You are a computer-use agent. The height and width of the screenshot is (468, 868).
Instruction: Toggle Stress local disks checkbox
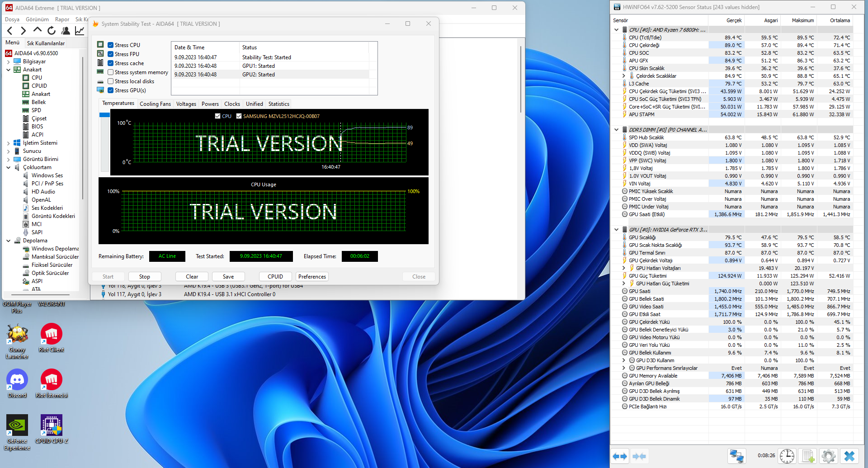(111, 81)
